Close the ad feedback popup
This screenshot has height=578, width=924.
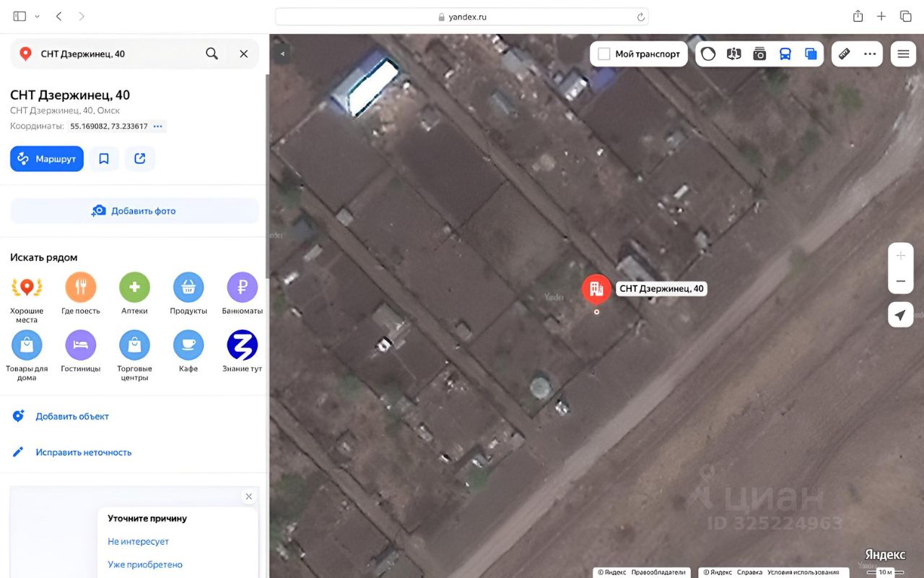(249, 496)
